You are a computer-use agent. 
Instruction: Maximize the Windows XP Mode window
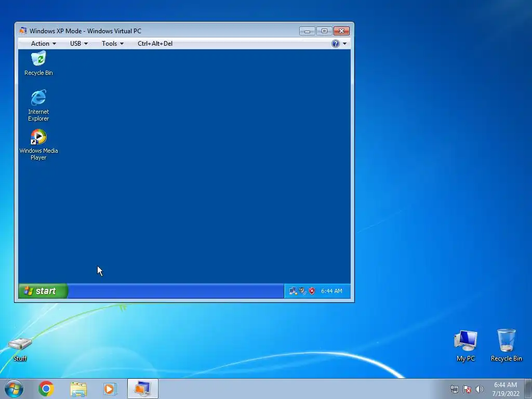tap(324, 31)
